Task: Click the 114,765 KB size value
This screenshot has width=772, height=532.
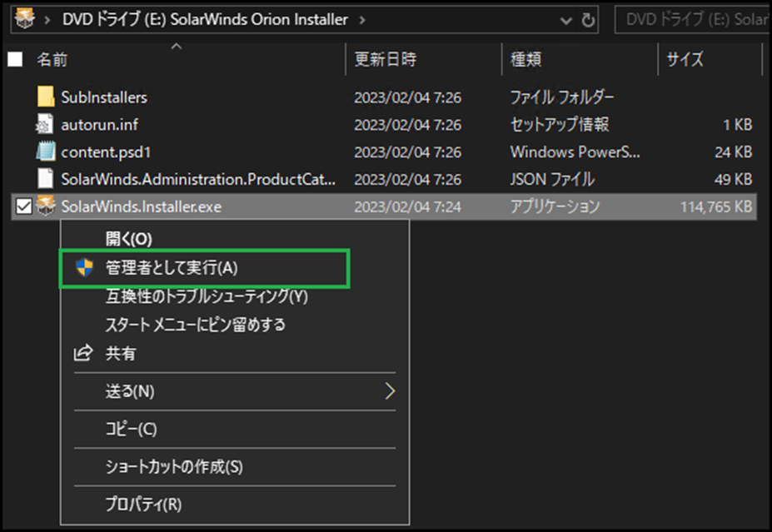Action: [x=716, y=206]
